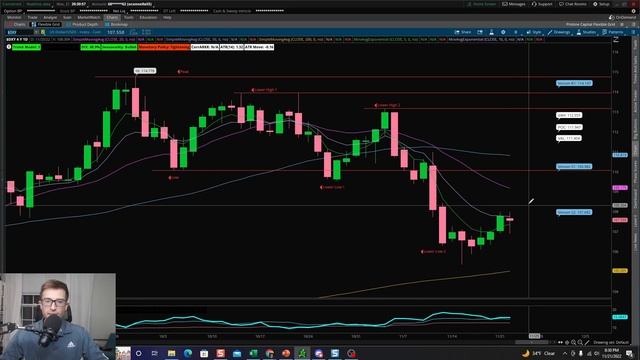
Task: Open the Bookmap sub-tab
Action: pos(117,24)
